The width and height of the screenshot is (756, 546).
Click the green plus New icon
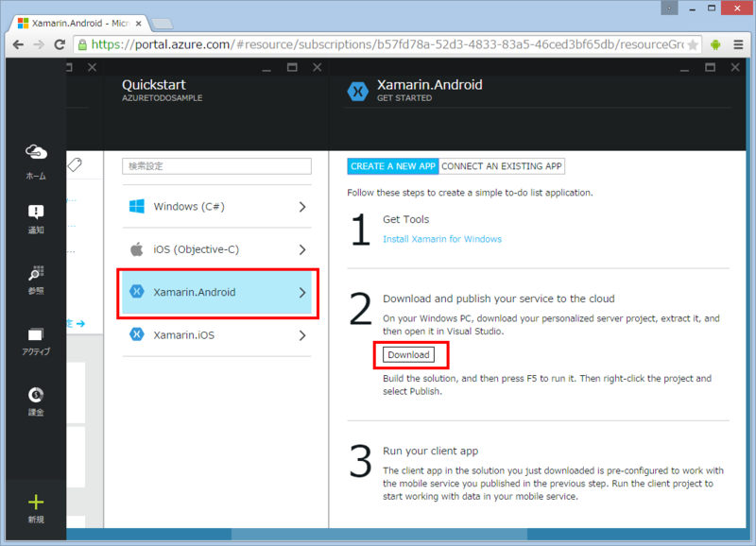click(x=36, y=503)
